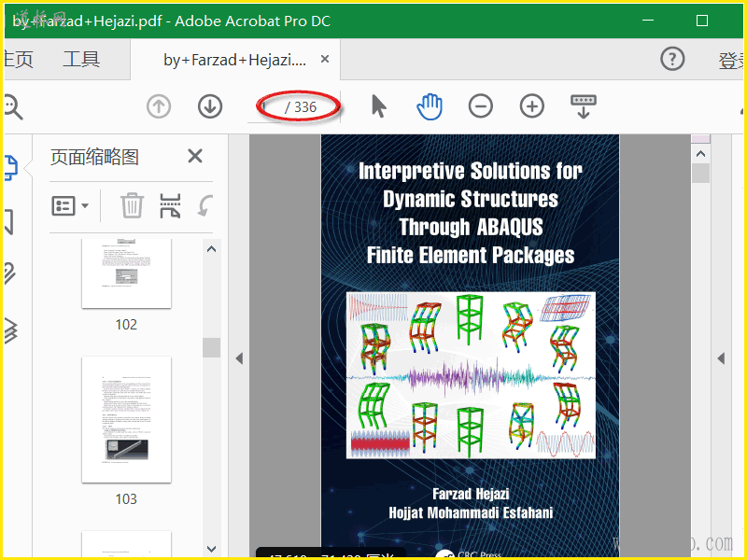
Task: Click document vertical scrollbar handle
Action: coord(700,174)
